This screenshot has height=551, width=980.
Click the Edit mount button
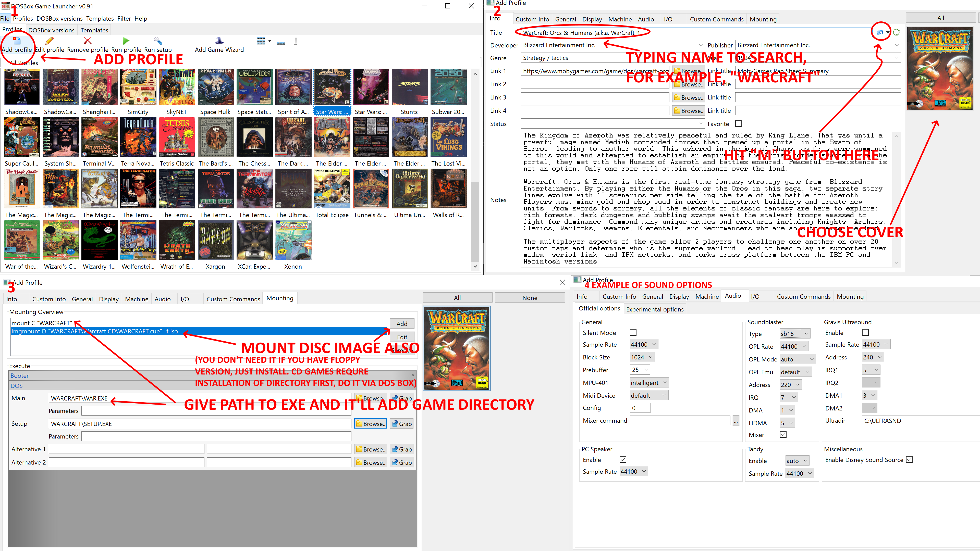pos(402,337)
